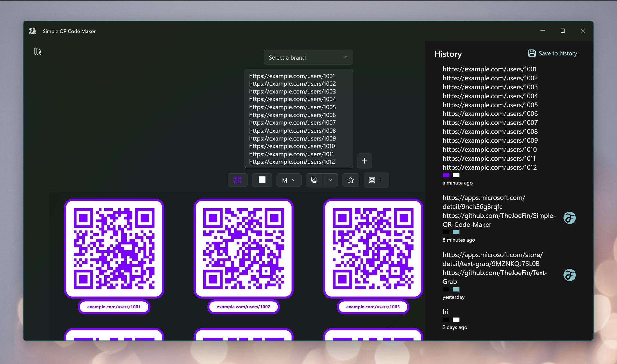Open history entry saved a minute ago

509,125
